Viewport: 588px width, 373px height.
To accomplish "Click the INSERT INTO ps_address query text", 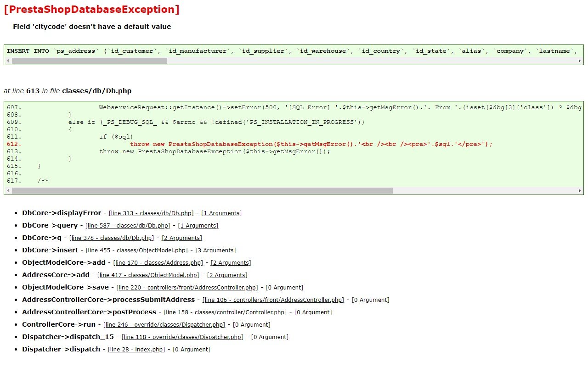I will (x=294, y=51).
